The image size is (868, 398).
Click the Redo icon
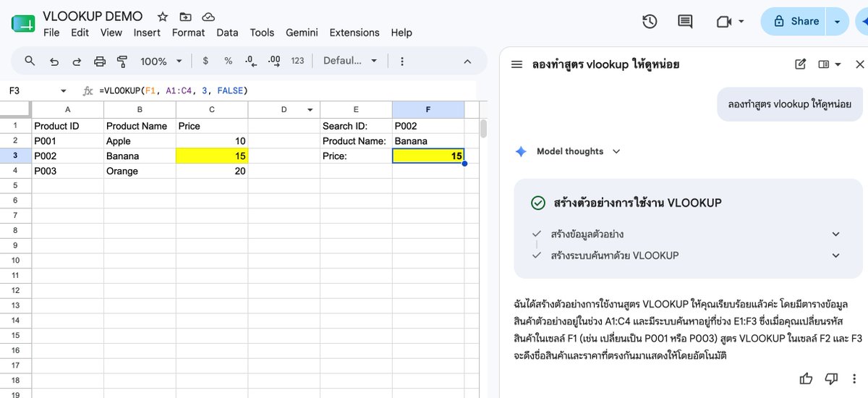coord(77,62)
